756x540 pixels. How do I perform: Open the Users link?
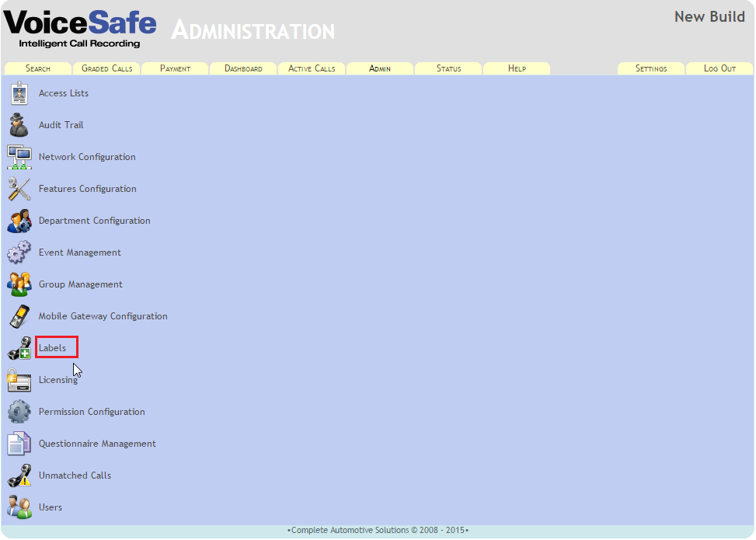click(51, 507)
